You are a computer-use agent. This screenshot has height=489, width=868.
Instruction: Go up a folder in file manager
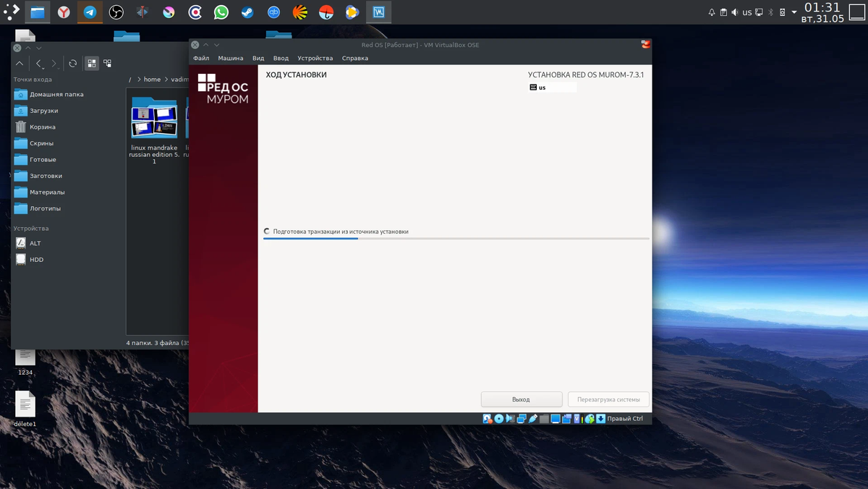20,64
